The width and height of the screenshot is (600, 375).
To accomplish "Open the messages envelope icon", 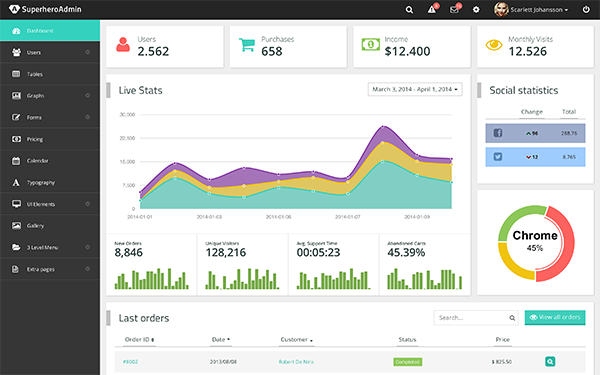I will [454, 10].
